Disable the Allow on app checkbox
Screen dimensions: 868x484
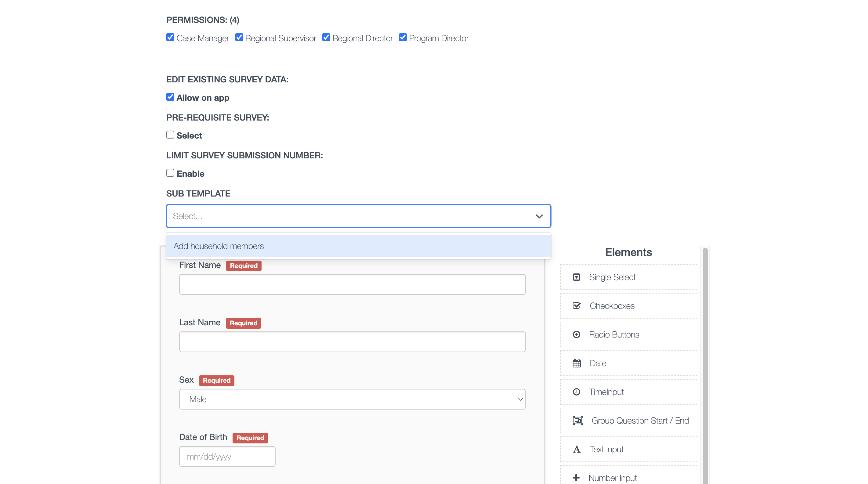170,97
